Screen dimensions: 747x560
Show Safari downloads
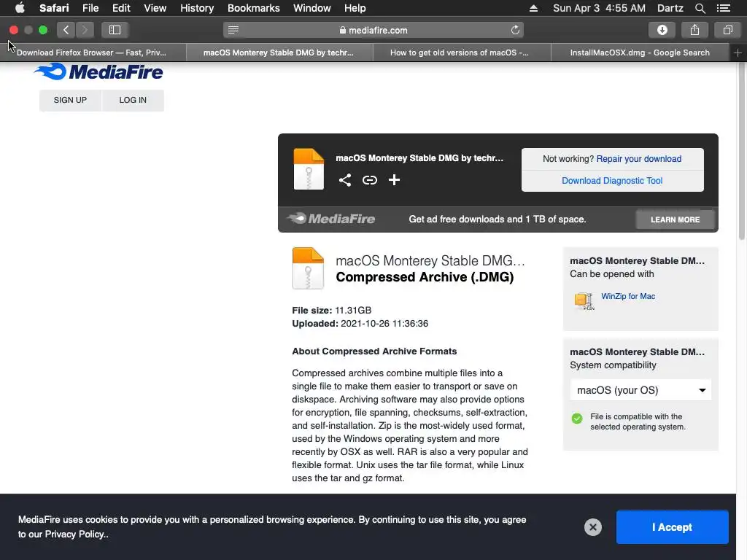click(662, 30)
